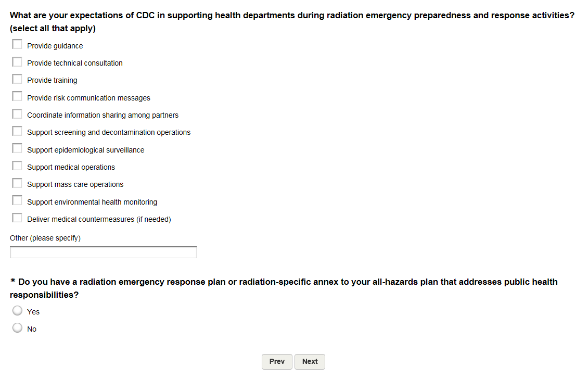Click the 'Provide guidance' label text
The height and width of the screenshot is (379, 588).
point(55,46)
